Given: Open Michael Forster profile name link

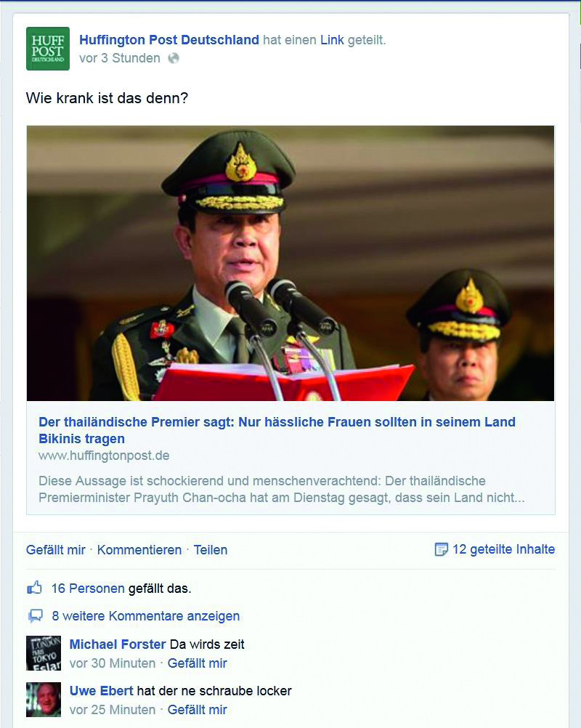Looking at the screenshot, I should pos(118,644).
